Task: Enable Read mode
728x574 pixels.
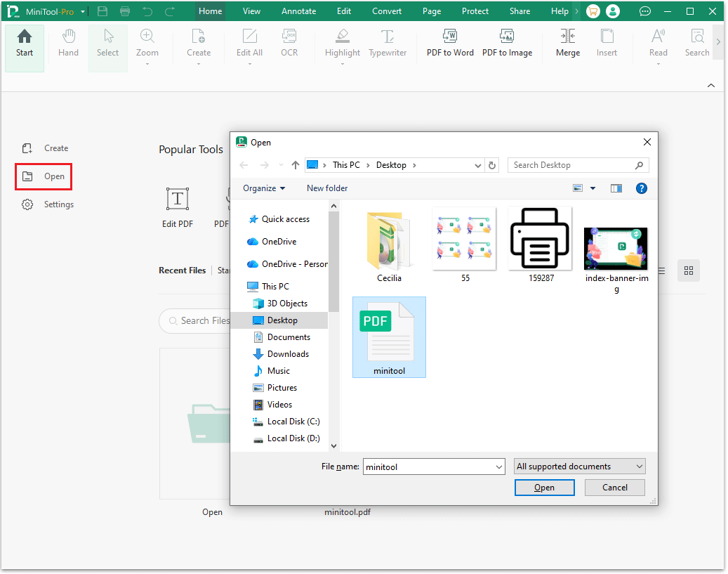Action: [x=658, y=44]
